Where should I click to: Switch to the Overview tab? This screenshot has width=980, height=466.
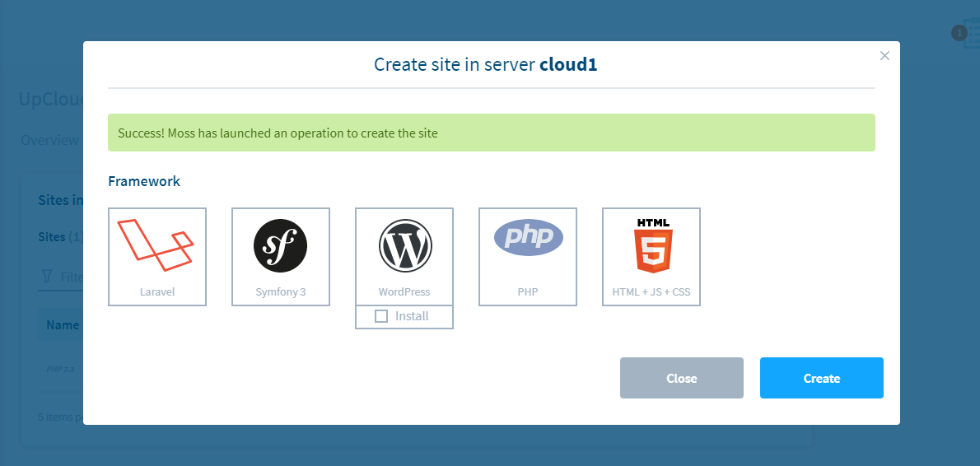pos(49,140)
